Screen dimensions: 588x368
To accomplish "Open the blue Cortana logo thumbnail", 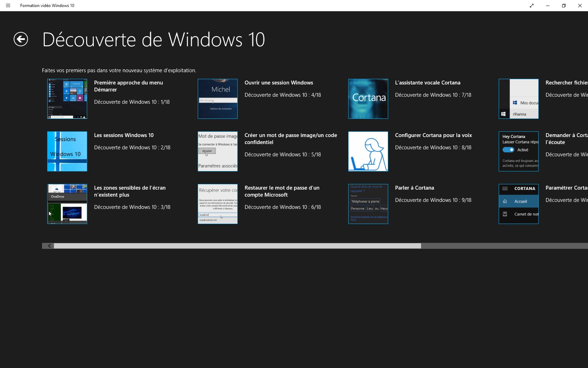I will click(368, 99).
